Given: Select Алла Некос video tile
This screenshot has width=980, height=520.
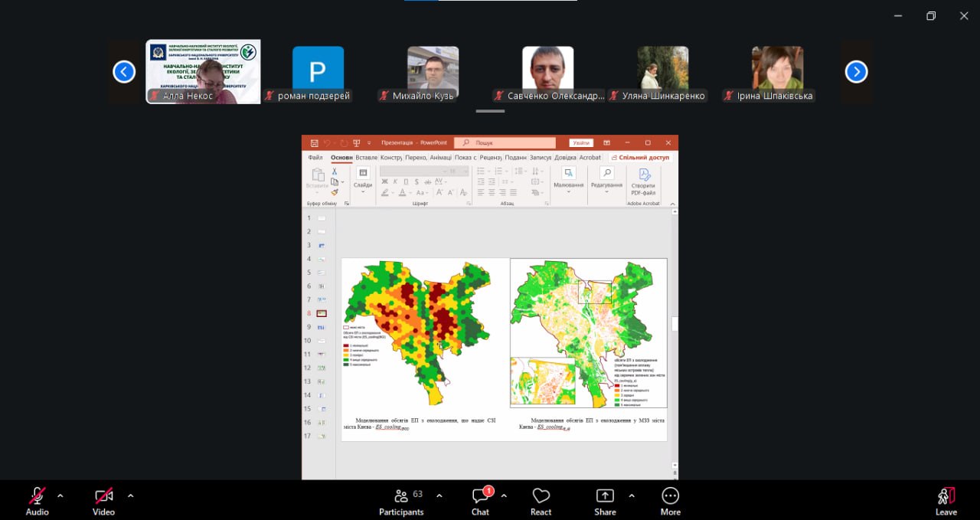Looking at the screenshot, I should 204,72.
